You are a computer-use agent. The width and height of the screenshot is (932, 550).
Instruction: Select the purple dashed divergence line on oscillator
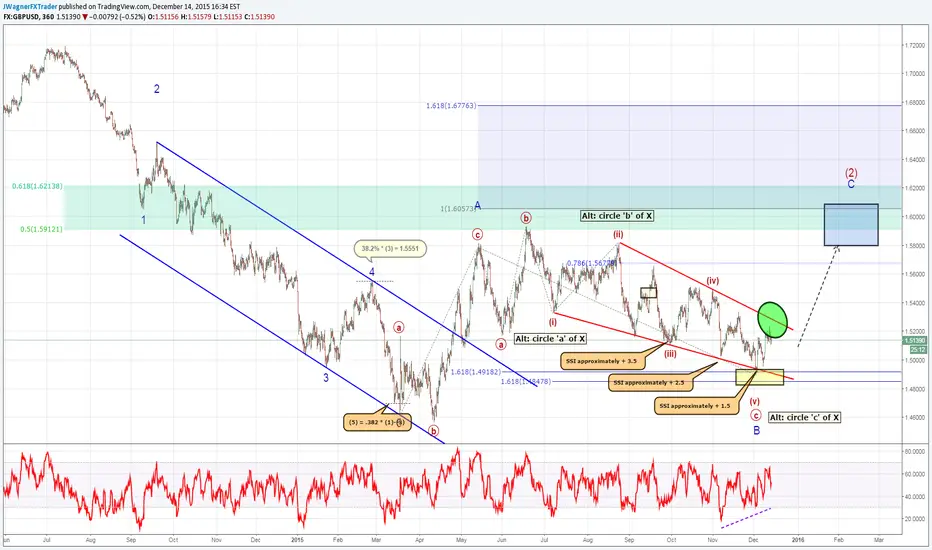[746, 517]
